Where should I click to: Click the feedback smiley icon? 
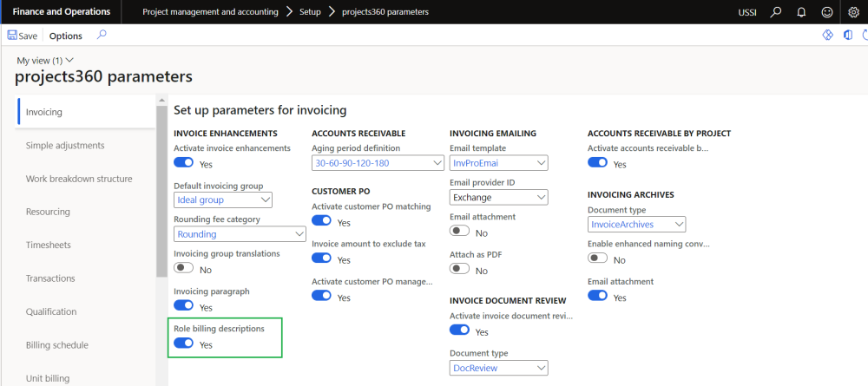pyautogui.click(x=827, y=12)
